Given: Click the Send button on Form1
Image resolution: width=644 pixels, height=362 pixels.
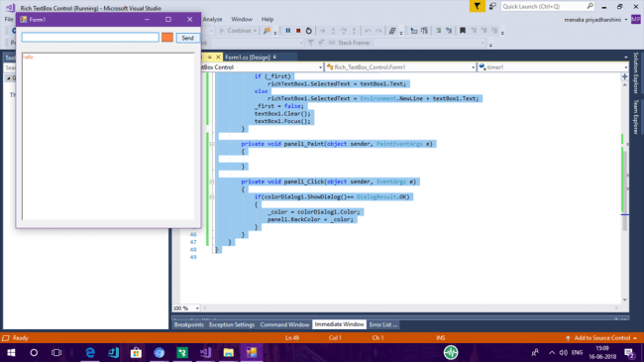Looking at the screenshot, I should (x=187, y=38).
